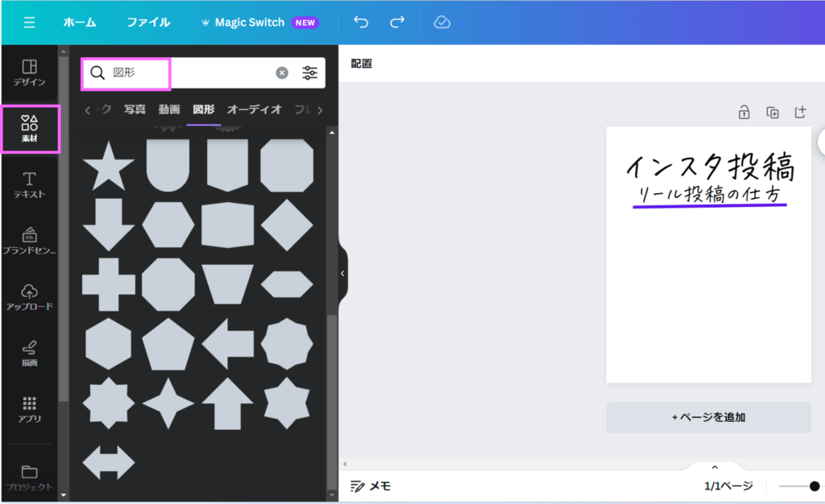The image size is (825, 504).
Task: Clear the search field with X icon
Action: tap(282, 73)
